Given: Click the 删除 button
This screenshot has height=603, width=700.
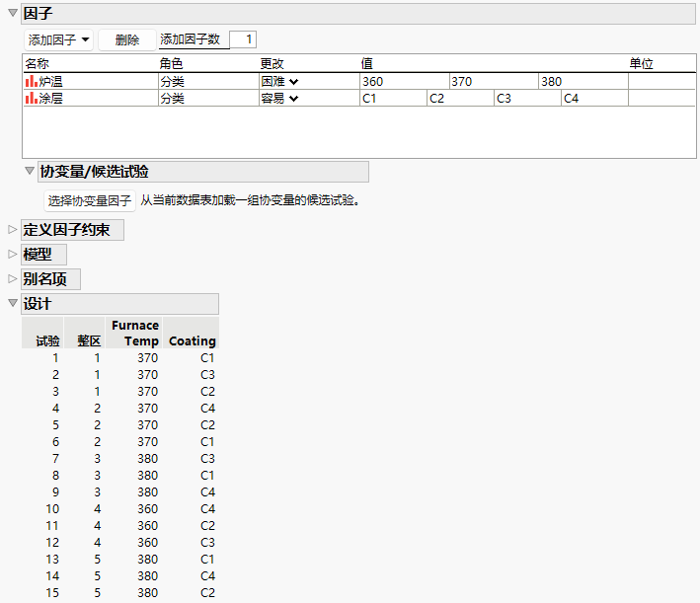Looking at the screenshot, I should point(127,39).
